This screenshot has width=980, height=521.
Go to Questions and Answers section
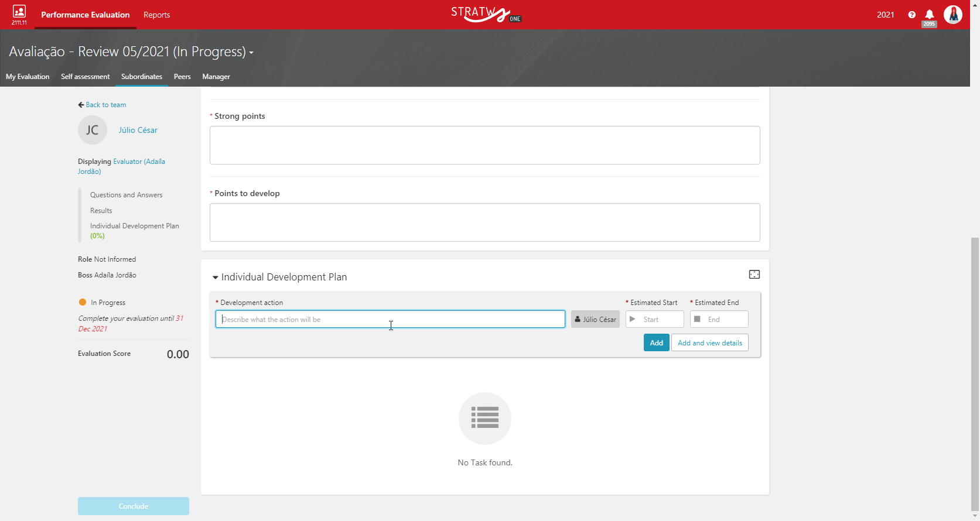point(127,195)
